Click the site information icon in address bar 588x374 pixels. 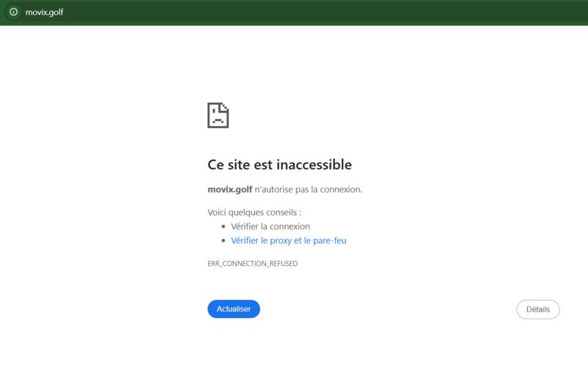(x=13, y=12)
